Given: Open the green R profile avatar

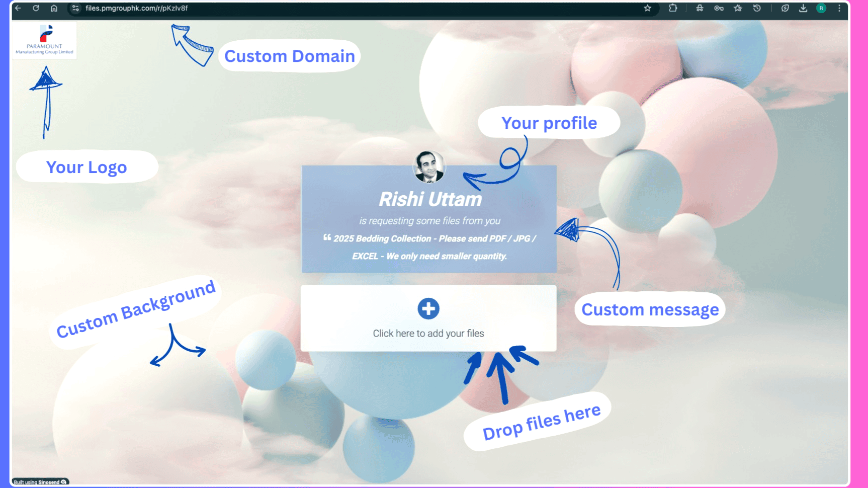Looking at the screenshot, I should coord(821,8).
